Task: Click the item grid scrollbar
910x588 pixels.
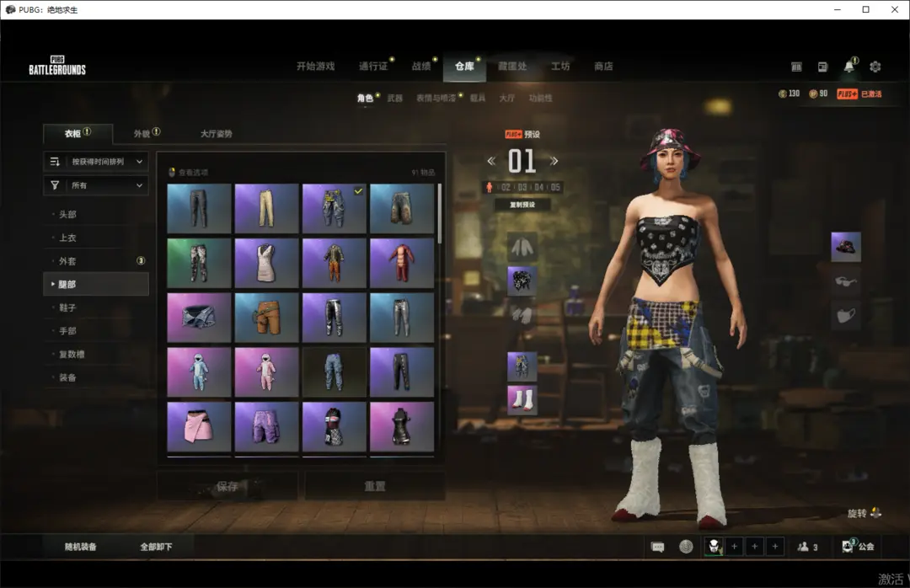Action: pos(439,214)
